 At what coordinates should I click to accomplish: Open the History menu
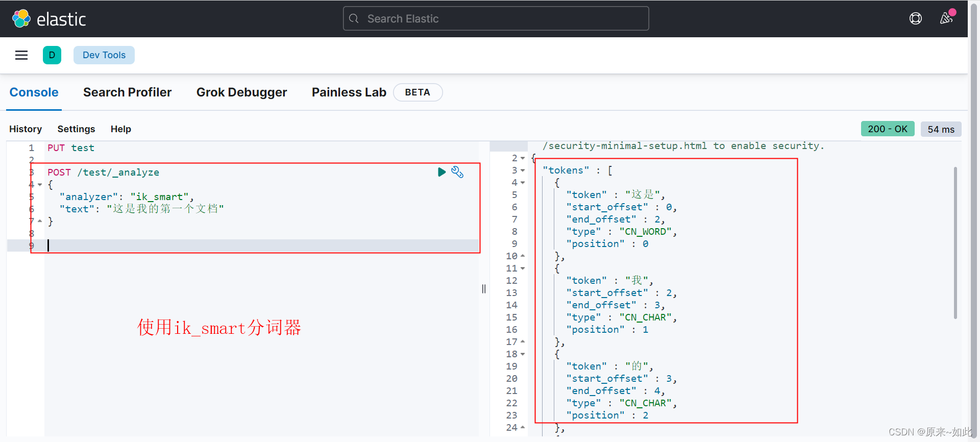26,129
